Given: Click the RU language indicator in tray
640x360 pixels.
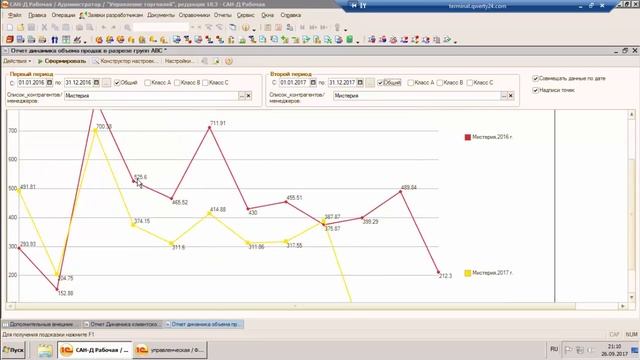Looking at the screenshot, I should (x=554, y=349).
